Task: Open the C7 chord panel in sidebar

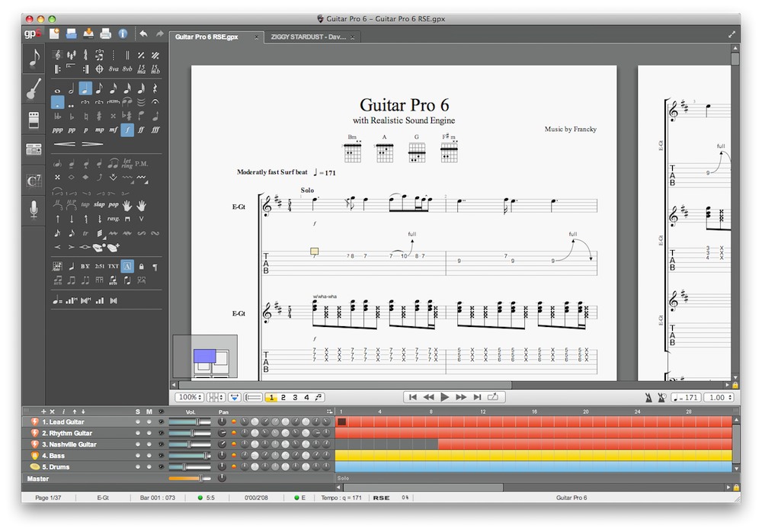Action: (34, 181)
